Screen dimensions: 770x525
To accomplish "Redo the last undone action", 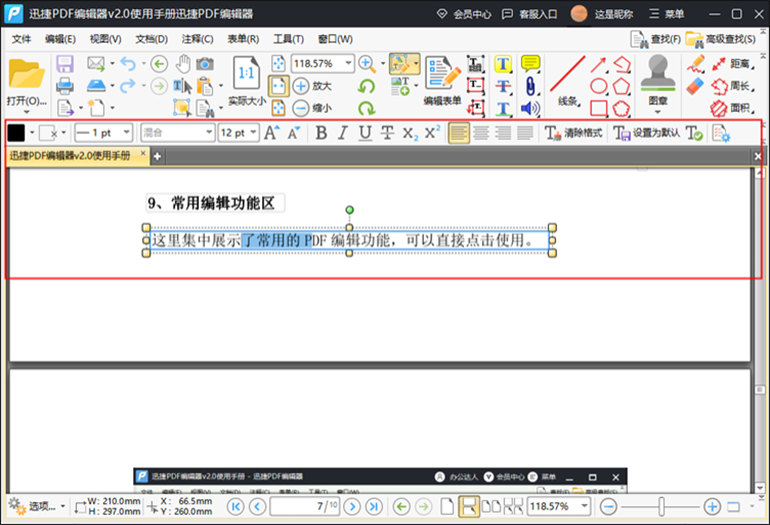I will [128, 86].
